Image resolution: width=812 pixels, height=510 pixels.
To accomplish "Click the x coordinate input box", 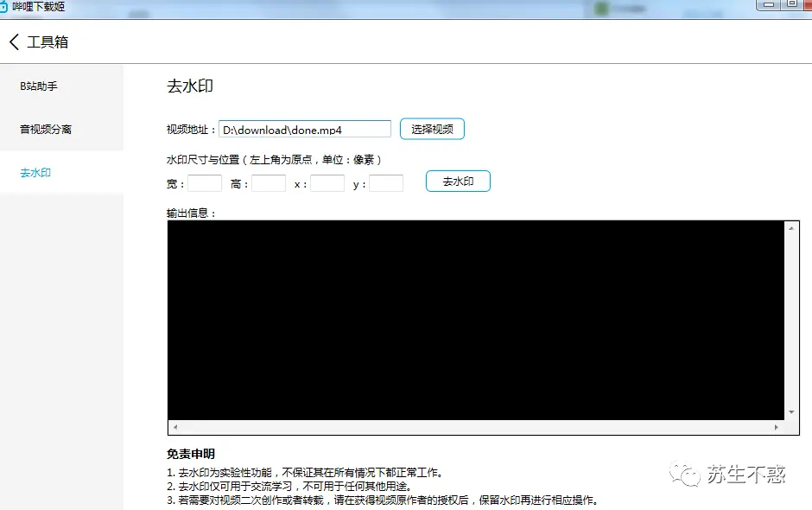I will pos(325,182).
